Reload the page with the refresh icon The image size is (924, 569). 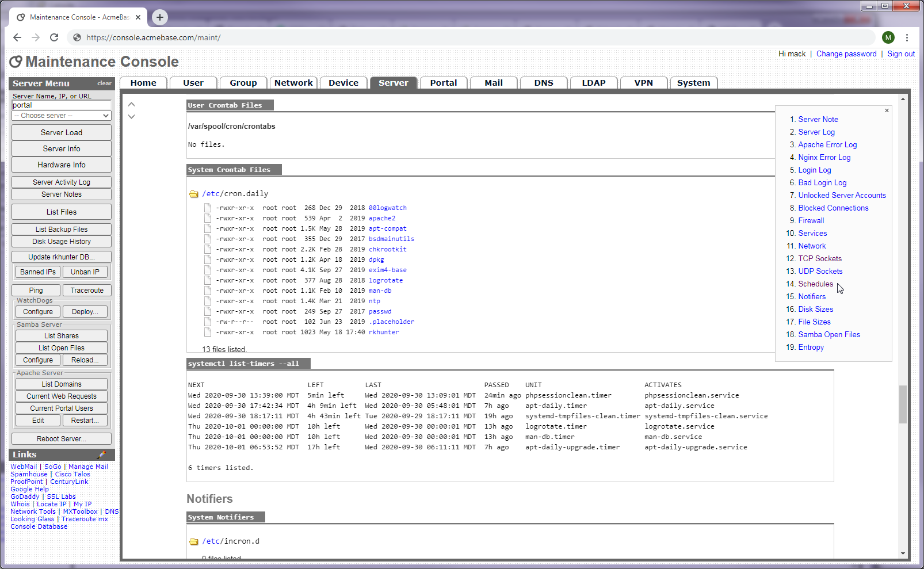[54, 37]
